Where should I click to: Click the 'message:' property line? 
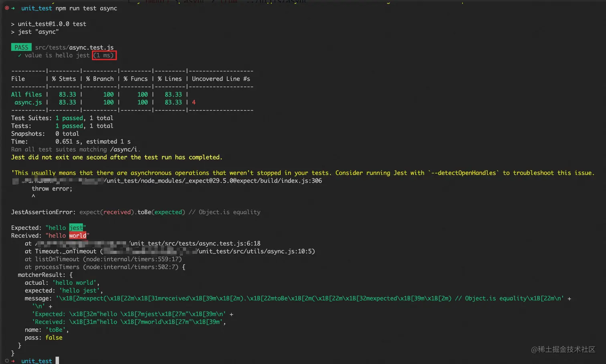[x=298, y=298]
